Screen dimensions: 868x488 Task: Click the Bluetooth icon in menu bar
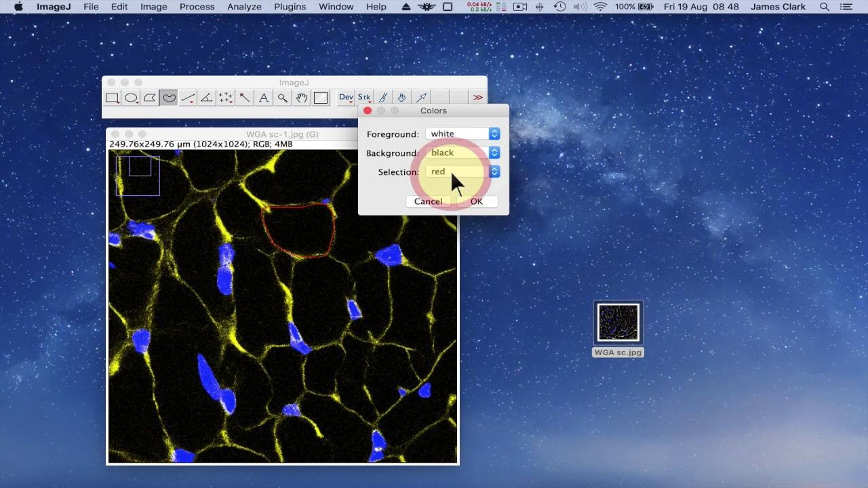click(x=540, y=7)
